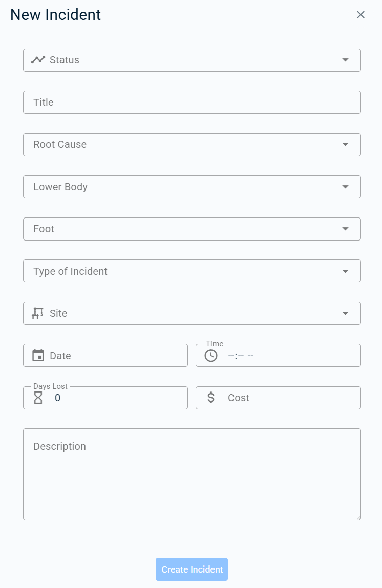Click the Cost input field
This screenshot has width=382, height=588.
pyautogui.click(x=278, y=398)
